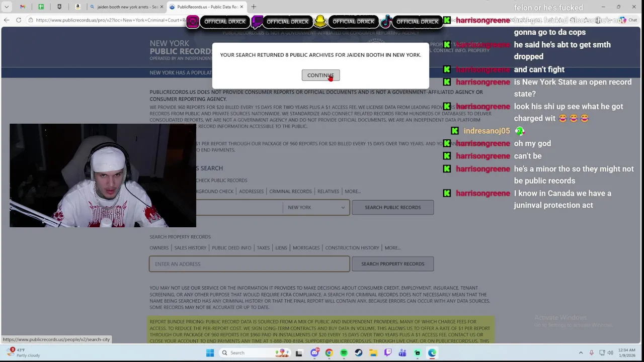Viewport: 644px width, 362px height.
Task: Open the clock showing 12:34 AM
Action: tap(628, 352)
